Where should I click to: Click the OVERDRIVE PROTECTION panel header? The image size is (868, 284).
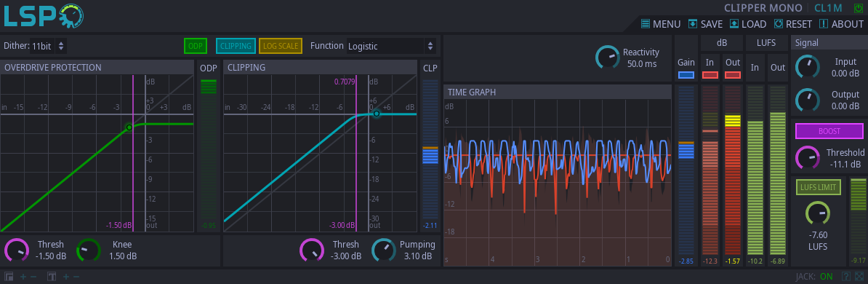[x=97, y=67]
